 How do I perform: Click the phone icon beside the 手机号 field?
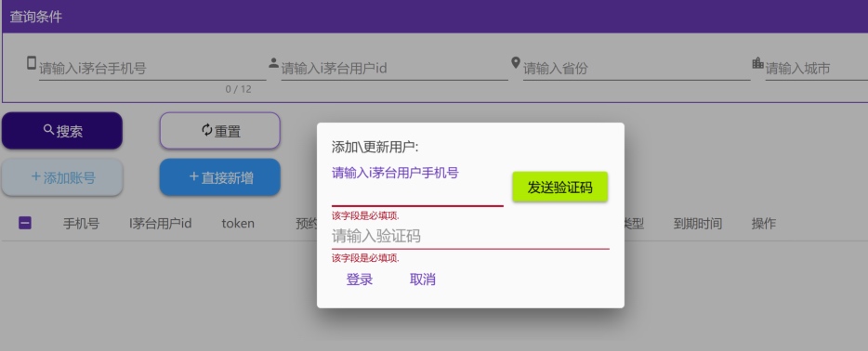click(x=32, y=62)
